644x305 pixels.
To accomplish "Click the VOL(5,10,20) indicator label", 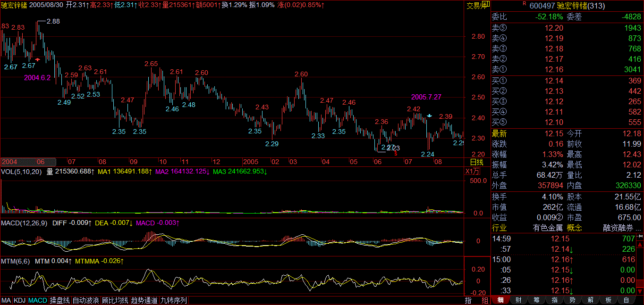I will [22, 172].
